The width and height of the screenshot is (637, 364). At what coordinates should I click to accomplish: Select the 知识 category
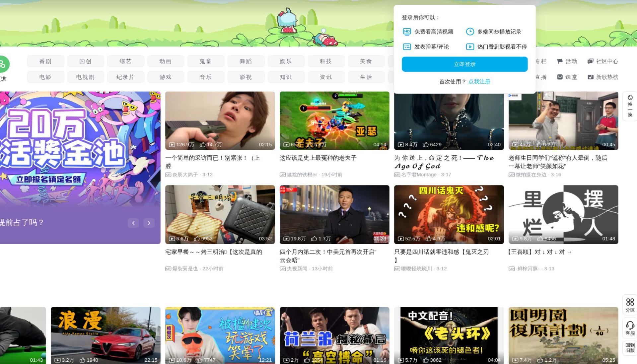click(286, 77)
